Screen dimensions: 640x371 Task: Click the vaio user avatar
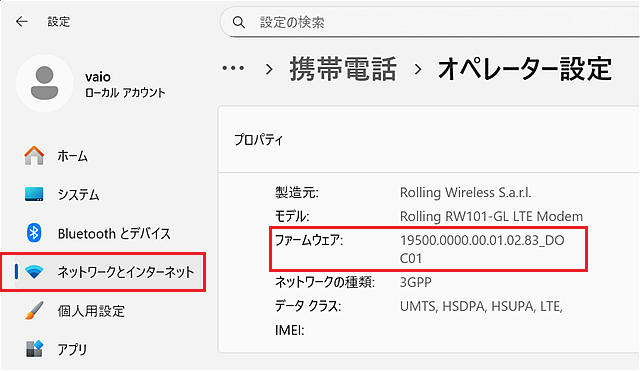coord(44,83)
